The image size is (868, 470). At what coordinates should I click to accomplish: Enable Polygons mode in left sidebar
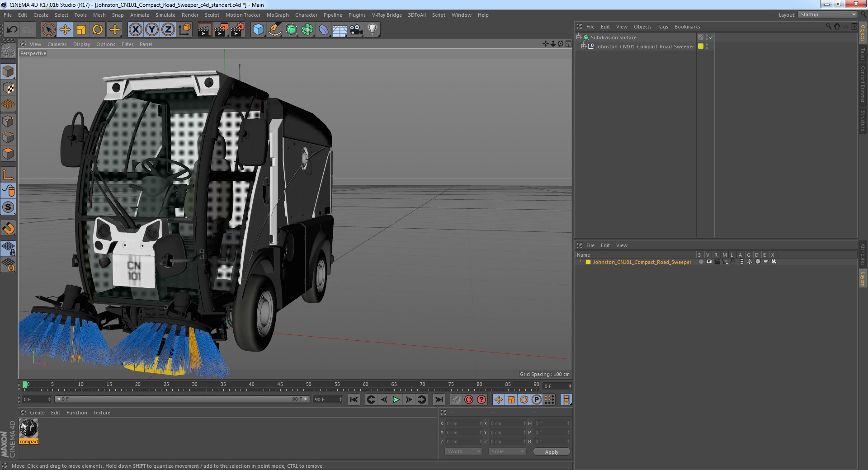(9, 154)
